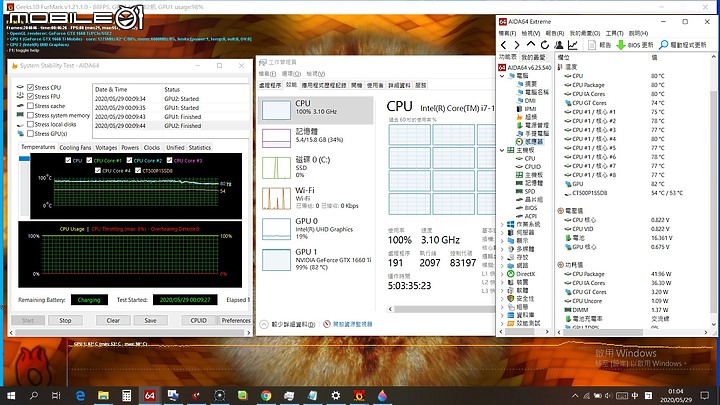Image resolution: width=720 pixels, height=405 pixels.
Task: Select ACPI item in AIDA64 tree
Action: [x=526, y=216]
